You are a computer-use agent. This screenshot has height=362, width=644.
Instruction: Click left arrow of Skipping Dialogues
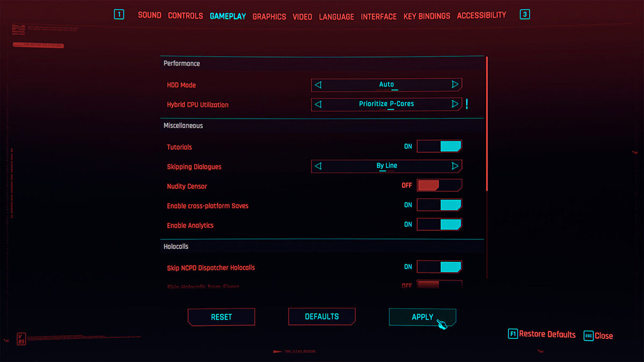tap(318, 166)
